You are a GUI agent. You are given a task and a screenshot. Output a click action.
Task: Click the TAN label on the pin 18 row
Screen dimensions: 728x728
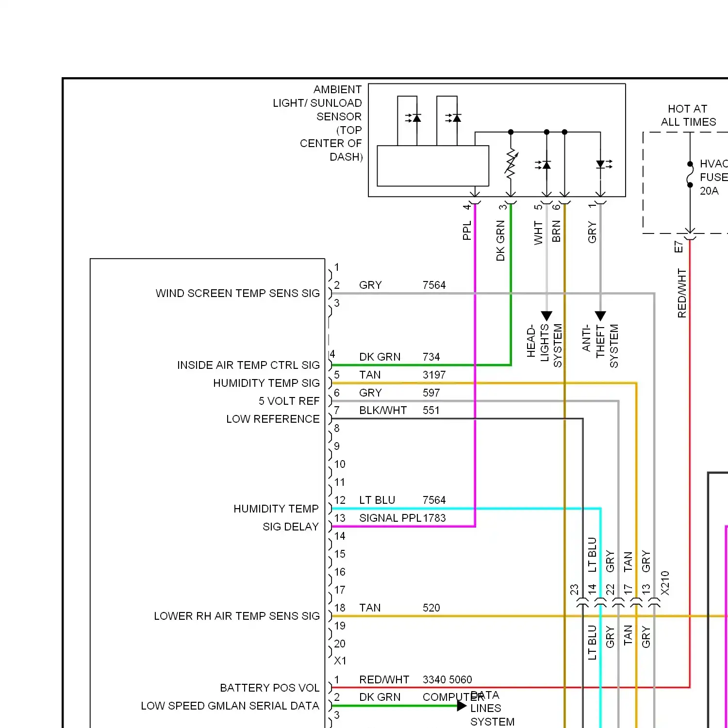point(370,608)
